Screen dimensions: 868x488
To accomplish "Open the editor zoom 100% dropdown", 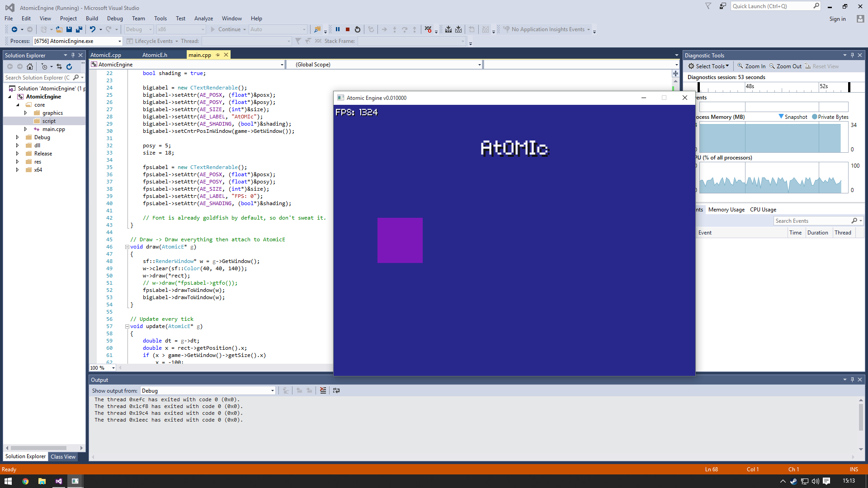I will pos(113,368).
